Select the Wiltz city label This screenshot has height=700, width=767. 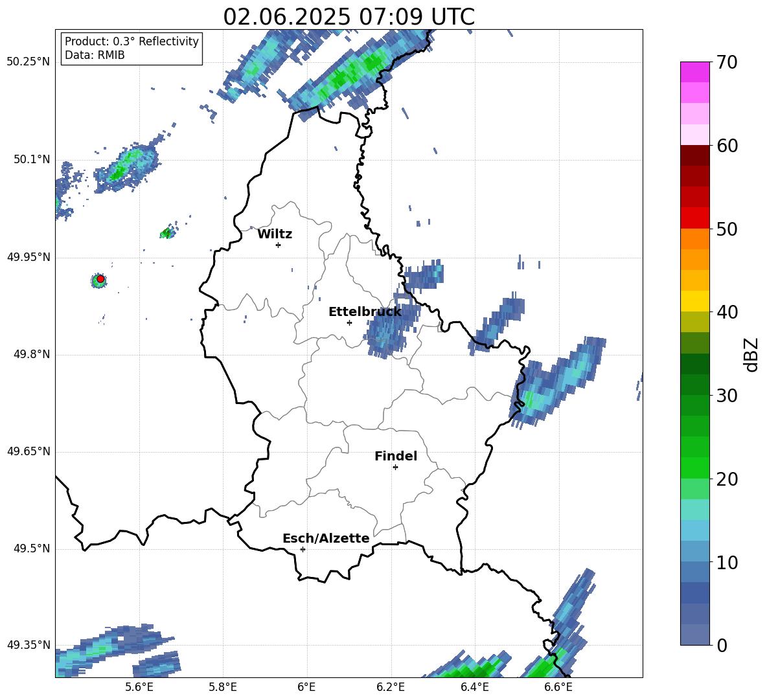(275, 234)
